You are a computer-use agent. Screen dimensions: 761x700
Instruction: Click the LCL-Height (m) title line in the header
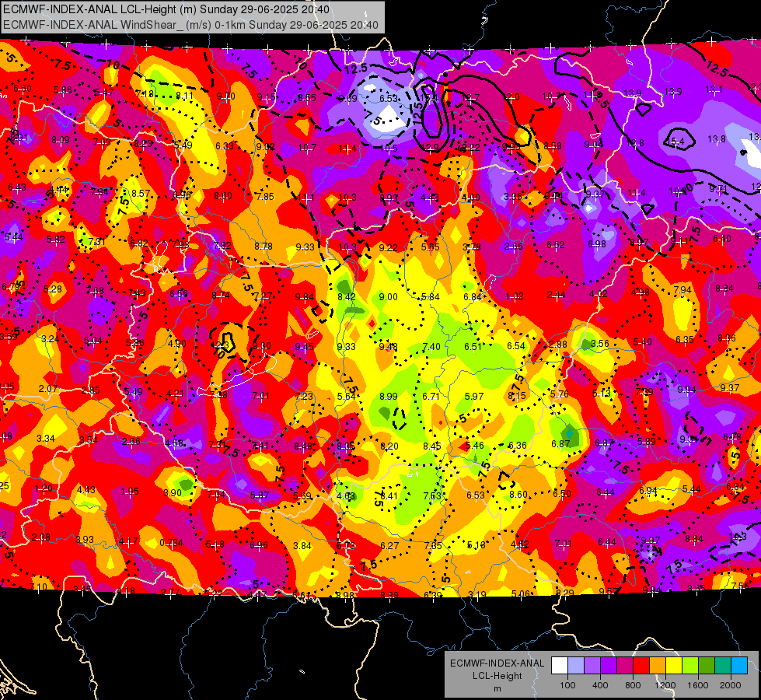point(166,9)
